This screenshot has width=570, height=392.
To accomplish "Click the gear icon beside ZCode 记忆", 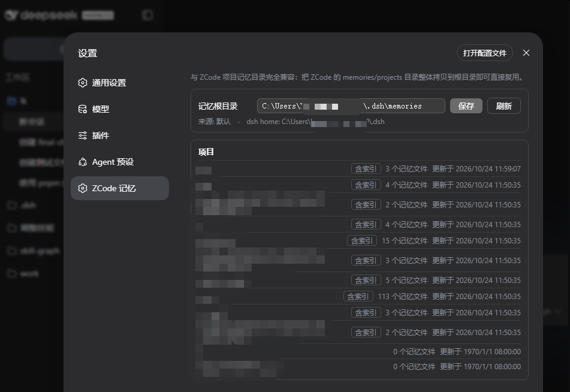I will click(83, 188).
